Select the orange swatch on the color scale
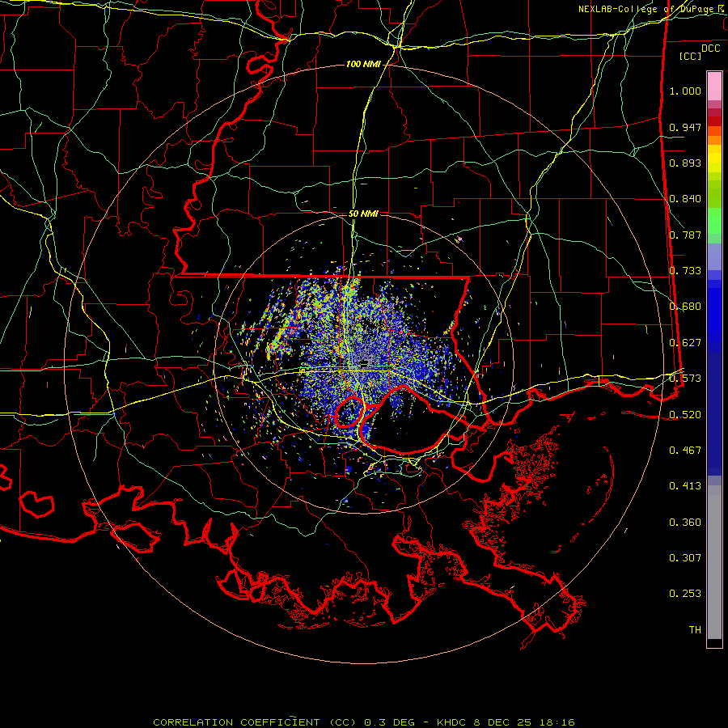The height and width of the screenshot is (728, 728). point(714,140)
